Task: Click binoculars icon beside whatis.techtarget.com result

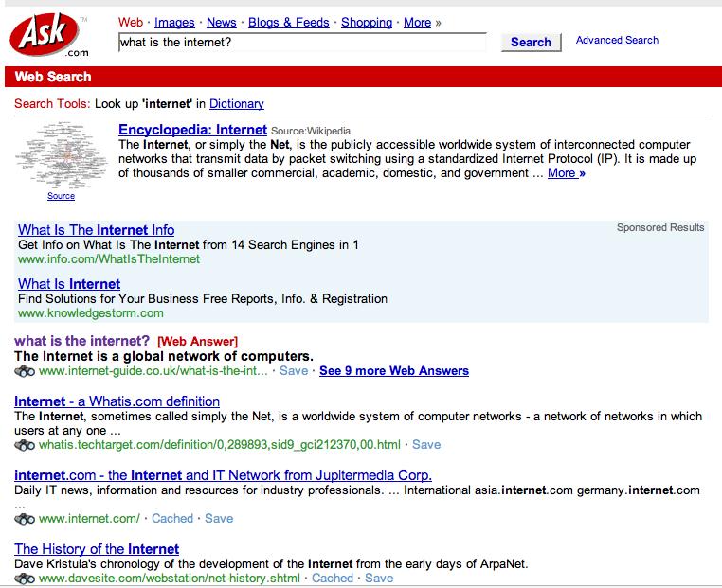Action: pyautogui.click(x=26, y=445)
